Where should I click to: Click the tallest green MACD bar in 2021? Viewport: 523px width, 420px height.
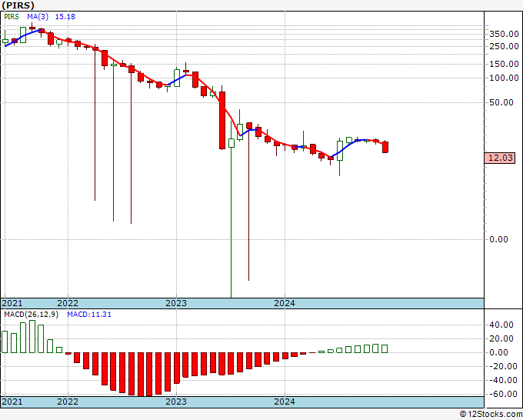(x=32, y=337)
